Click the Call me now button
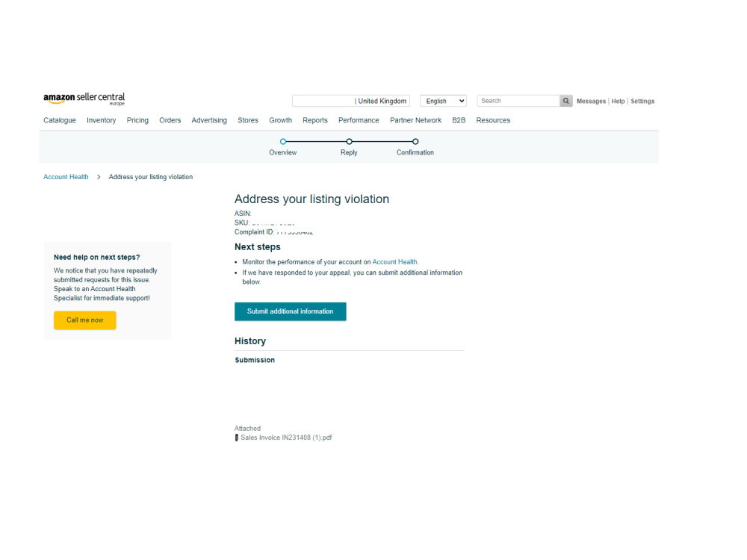Screen dimensions: 747x560 [85, 320]
